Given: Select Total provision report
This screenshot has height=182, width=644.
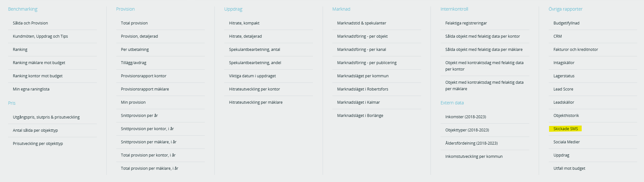Looking at the screenshot, I should pos(134,23).
